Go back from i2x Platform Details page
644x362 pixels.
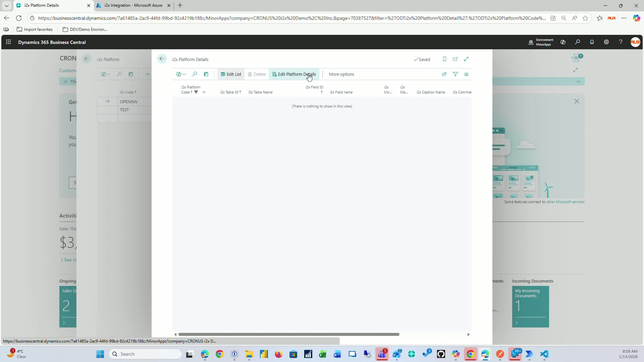coord(162,59)
